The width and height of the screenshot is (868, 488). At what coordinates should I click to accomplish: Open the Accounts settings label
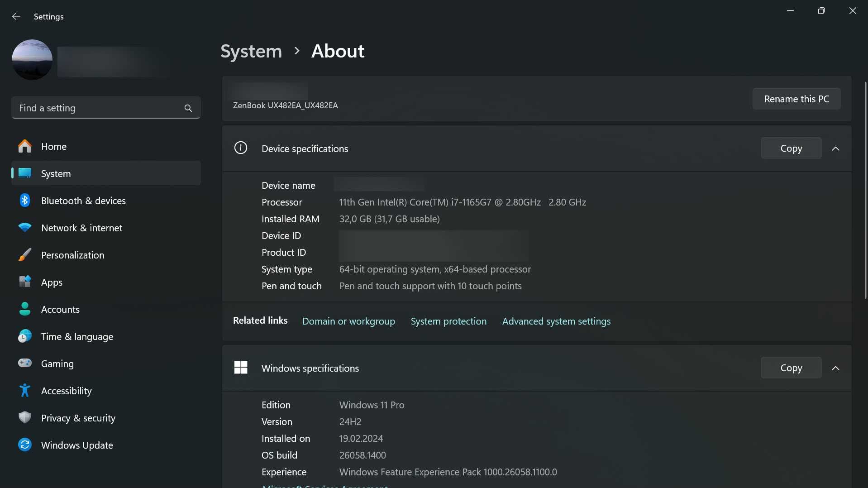60,309
